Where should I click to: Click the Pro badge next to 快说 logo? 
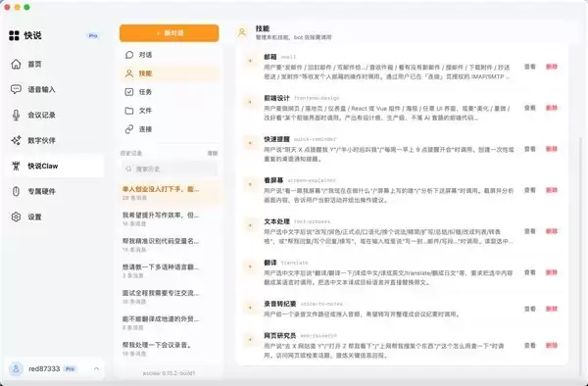pos(93,36)
